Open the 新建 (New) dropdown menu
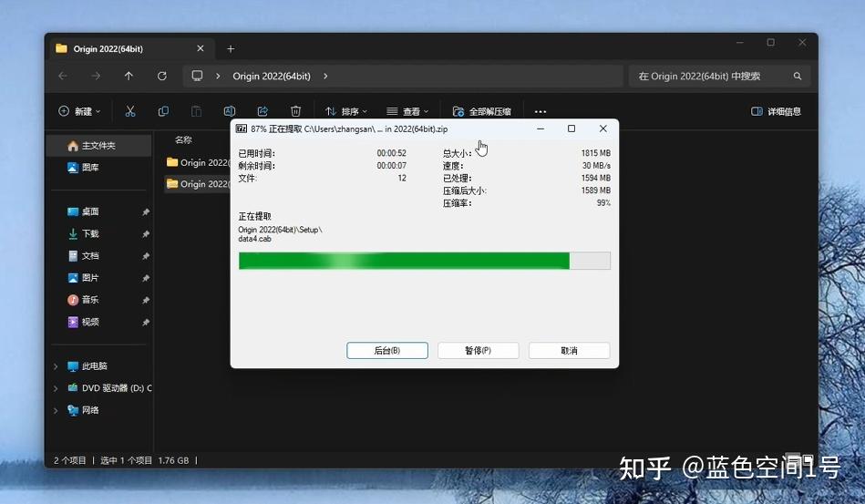The height and width of the screenshot is (504, 865). pyautogui.click(x=79, y=111)
